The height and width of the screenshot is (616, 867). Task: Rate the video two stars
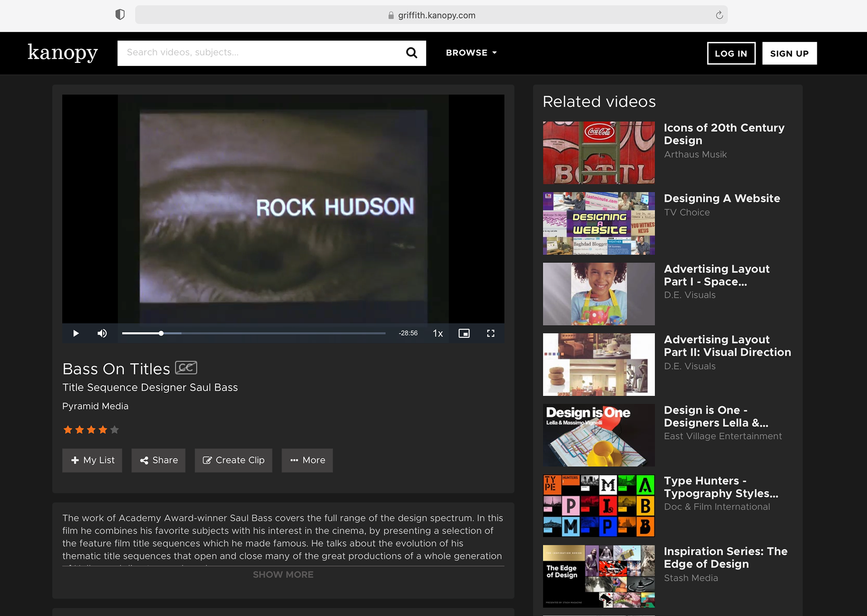click(x=79, y=429)
